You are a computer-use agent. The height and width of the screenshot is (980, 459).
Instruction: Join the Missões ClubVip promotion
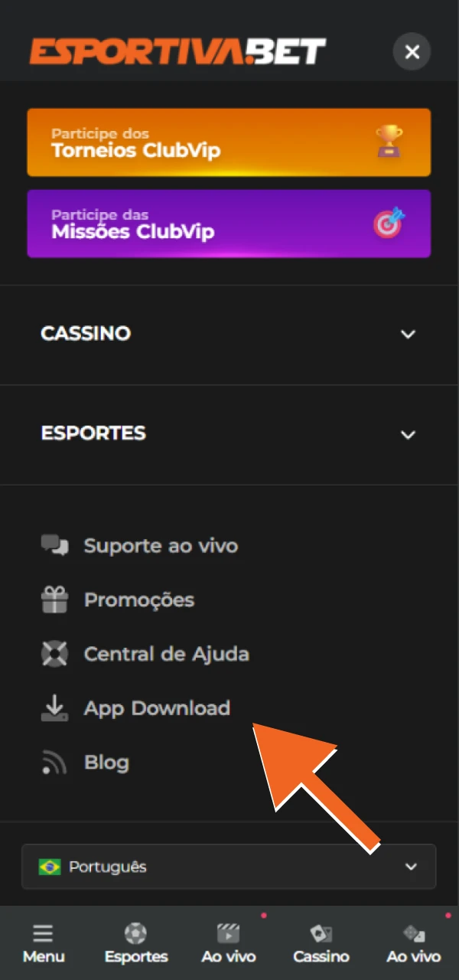pyautogui.click(x=229, y=224)
